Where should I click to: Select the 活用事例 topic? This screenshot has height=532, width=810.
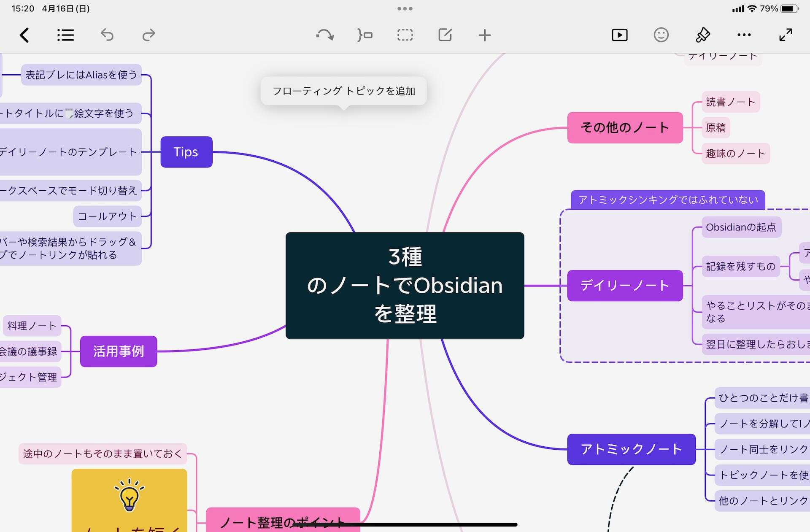[119, 351]
